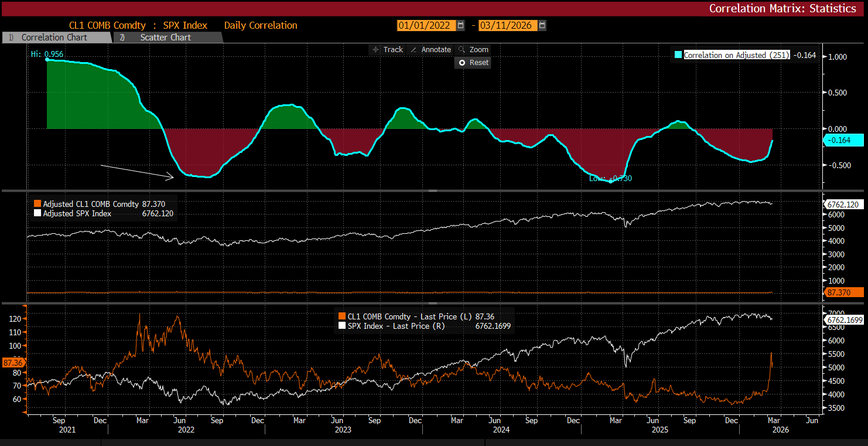
Task: Click the end date field 03/11/2026
Action: (507, 25)
